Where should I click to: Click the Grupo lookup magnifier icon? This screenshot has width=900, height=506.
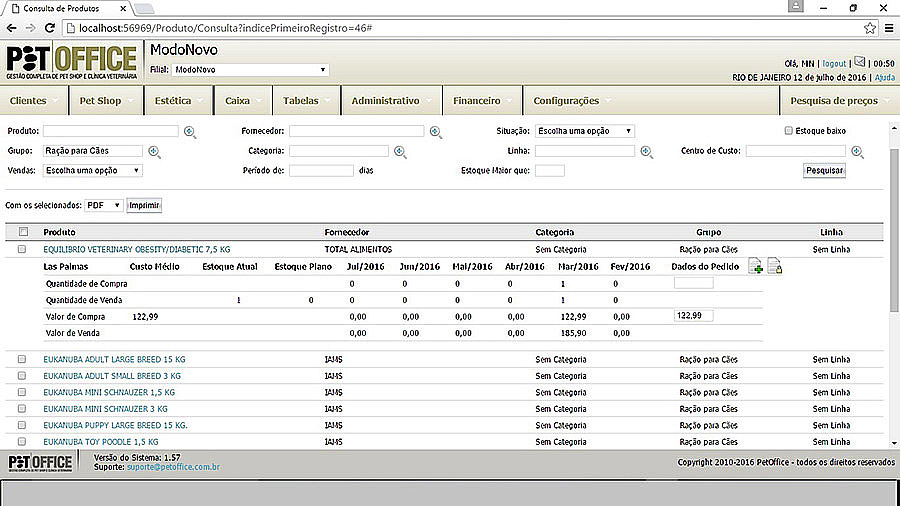[154, 152]
